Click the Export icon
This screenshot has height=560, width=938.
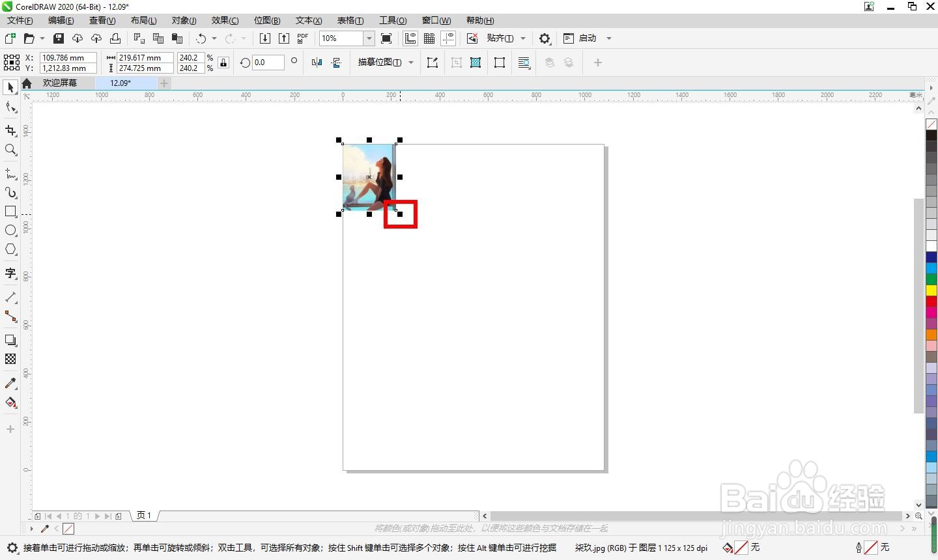pyautogui.click(x=284, y=38)
